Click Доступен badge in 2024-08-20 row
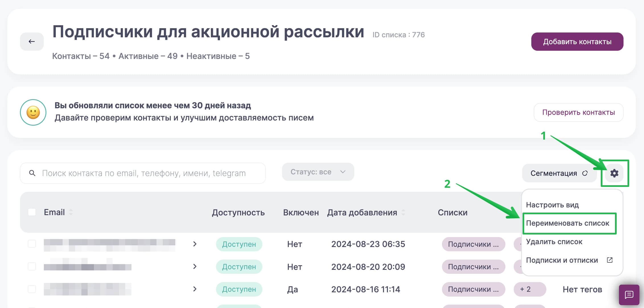 (x=239, y=267)
